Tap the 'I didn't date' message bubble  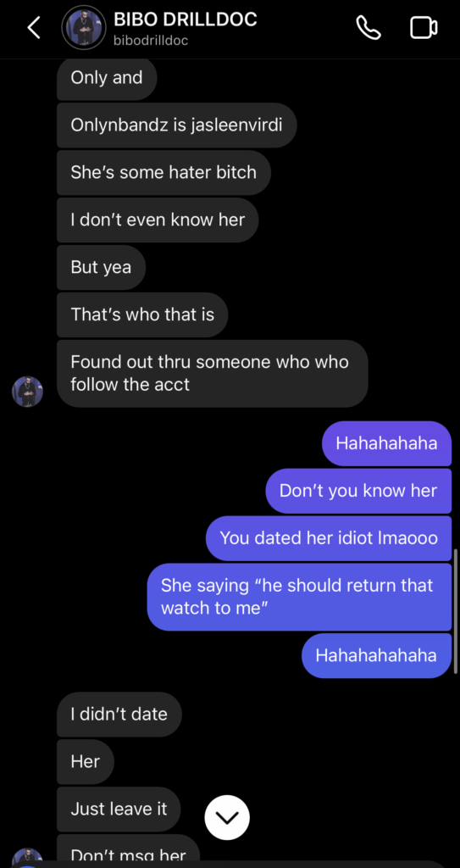pos(119,714)
